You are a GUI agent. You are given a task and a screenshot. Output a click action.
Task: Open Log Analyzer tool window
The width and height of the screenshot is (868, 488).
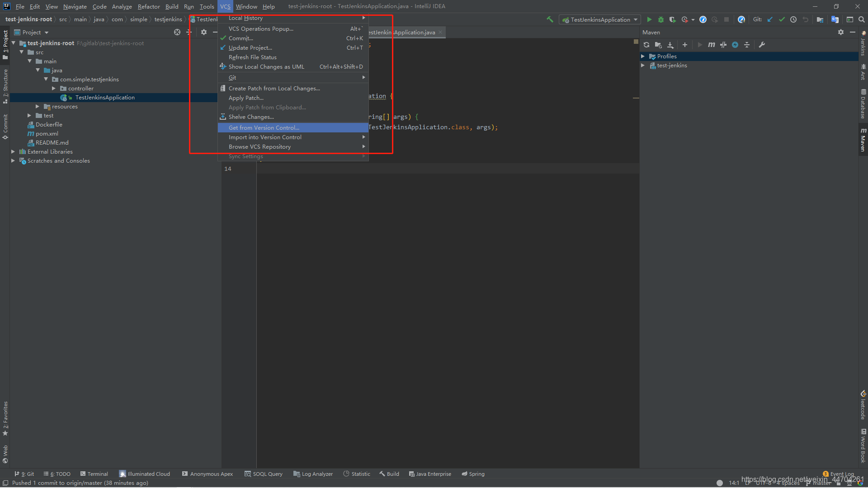pyautogui.click(x=313, y=474)
